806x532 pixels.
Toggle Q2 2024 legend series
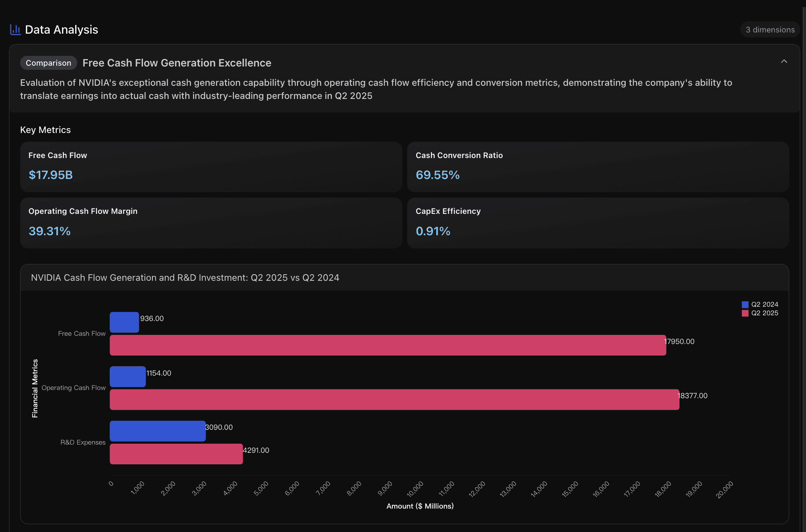coord(765,304)
